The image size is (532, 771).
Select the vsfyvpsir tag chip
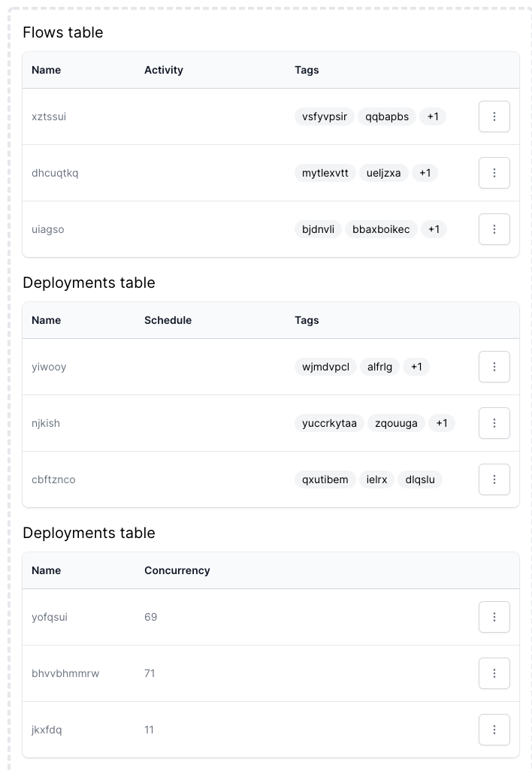(324, 116)
